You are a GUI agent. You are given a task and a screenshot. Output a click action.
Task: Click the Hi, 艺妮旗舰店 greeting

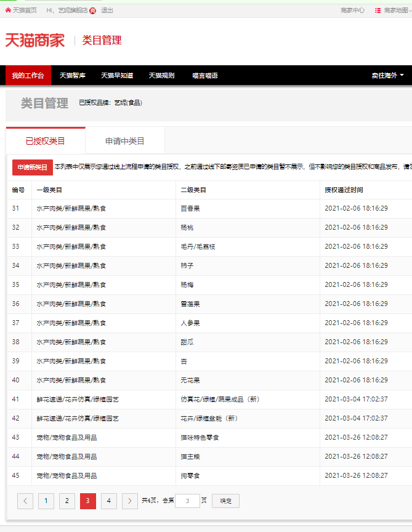pos(67,10)
